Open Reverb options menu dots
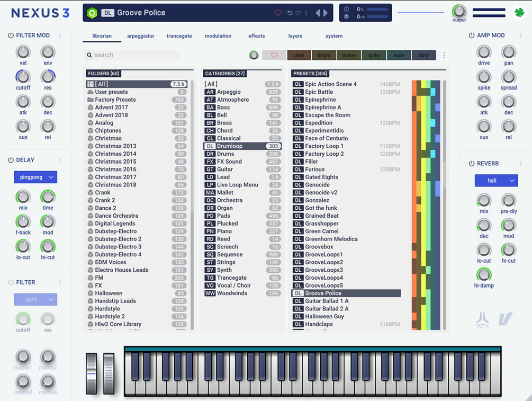The image size is (532, 401). 521,163
